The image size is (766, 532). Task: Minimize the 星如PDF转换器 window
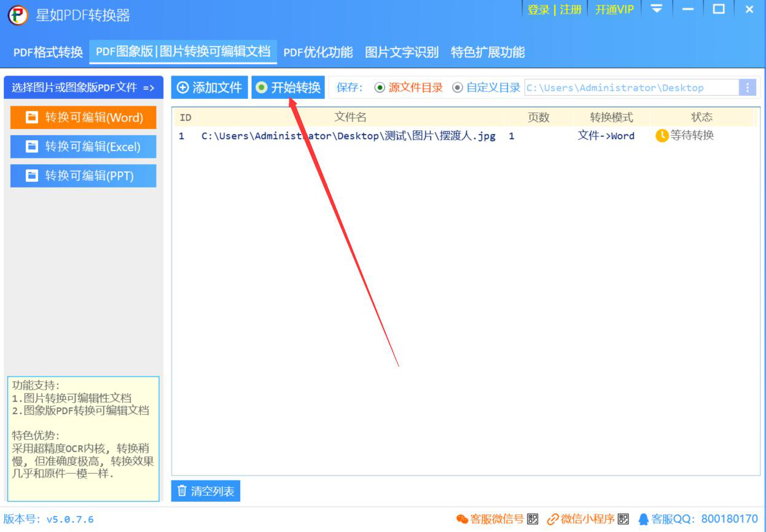pos(688,9)
